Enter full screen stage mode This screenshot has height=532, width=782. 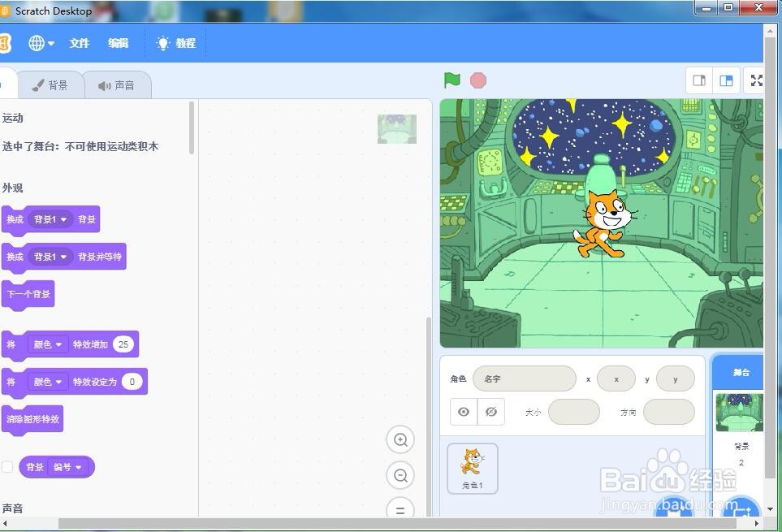pyautogui.click(x=756, y=80)
